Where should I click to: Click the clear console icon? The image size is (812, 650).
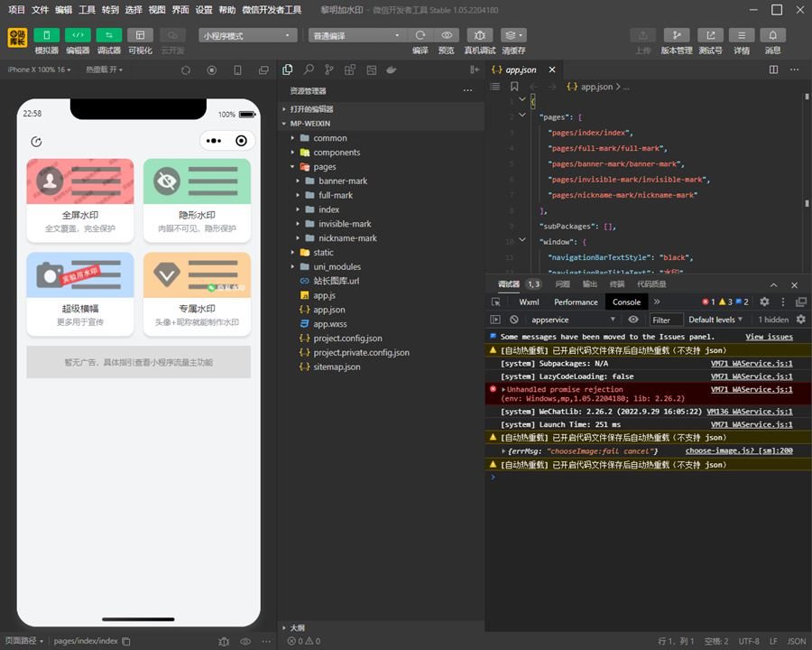click(x=513, y=320)
